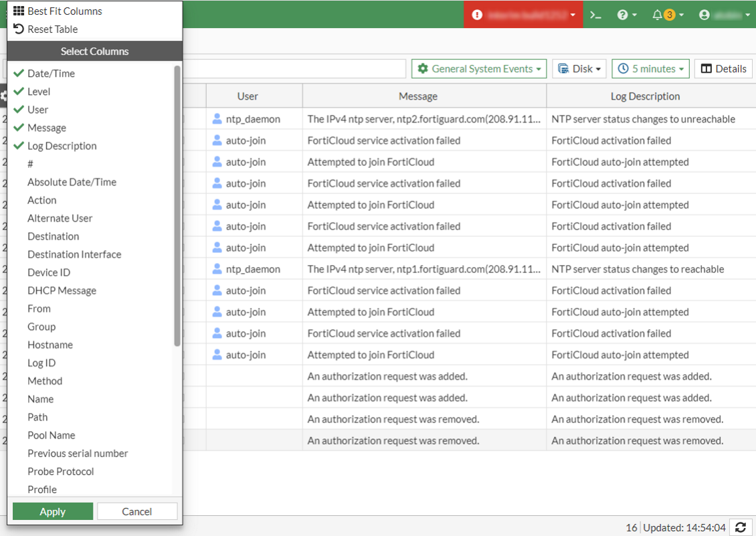Choose Hostname from the column list
The image size is (756, 536).
(50, 345)
